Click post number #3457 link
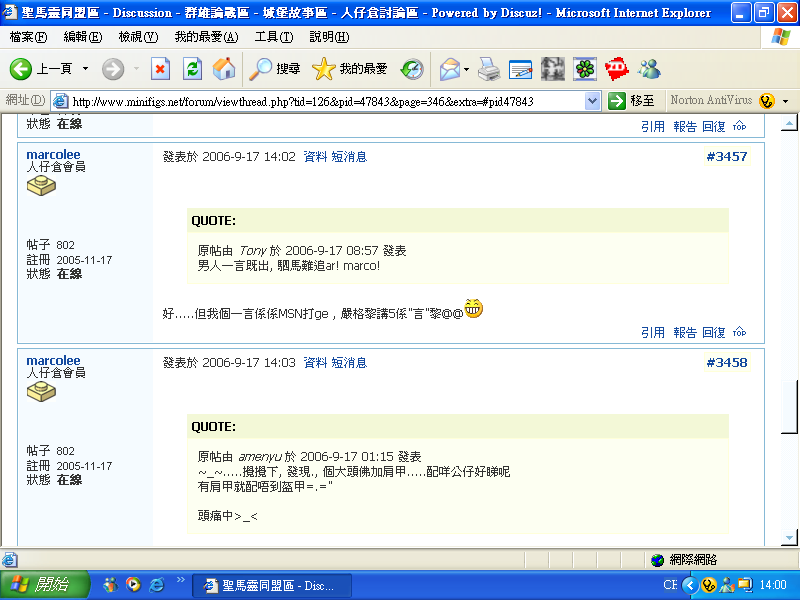800x600 pixels. pos(727,157)
